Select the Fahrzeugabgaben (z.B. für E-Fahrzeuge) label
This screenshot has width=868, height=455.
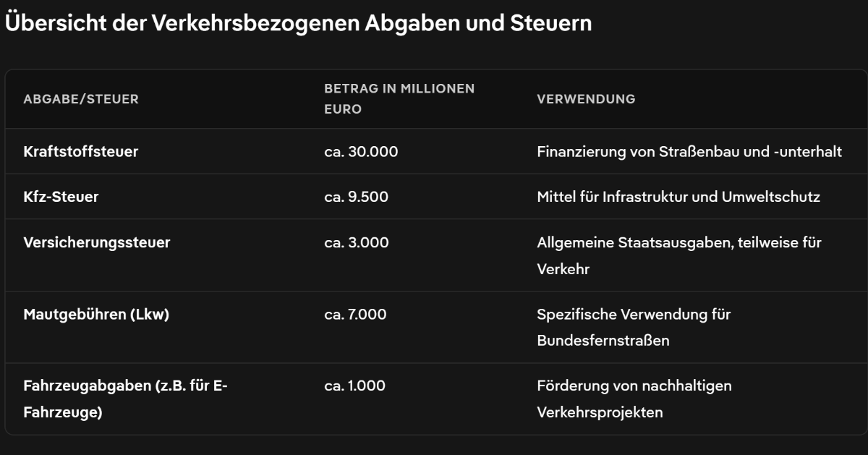[x=125, y=399]
